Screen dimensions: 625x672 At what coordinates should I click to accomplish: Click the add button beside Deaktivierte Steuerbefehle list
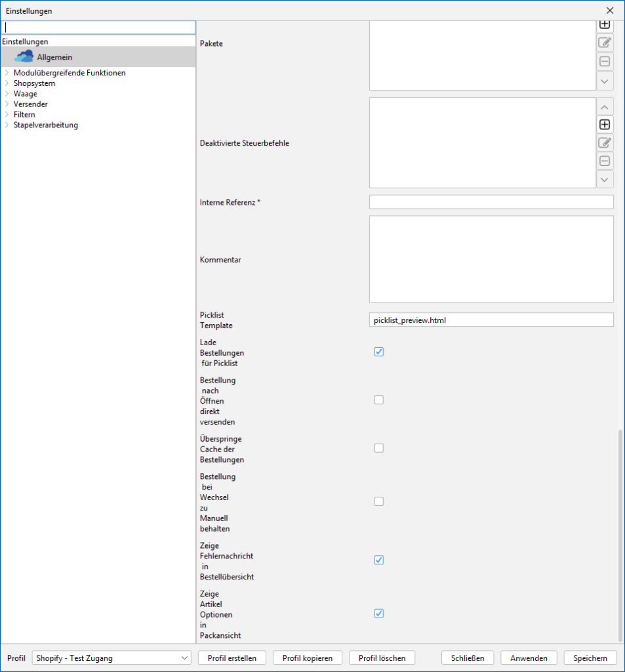click(x=605, y=124)
